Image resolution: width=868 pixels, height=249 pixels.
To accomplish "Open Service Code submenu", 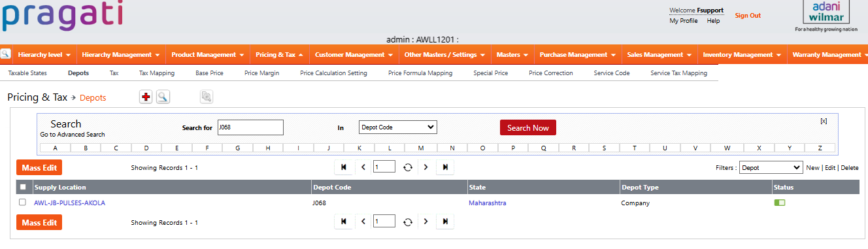I will 612,73.
